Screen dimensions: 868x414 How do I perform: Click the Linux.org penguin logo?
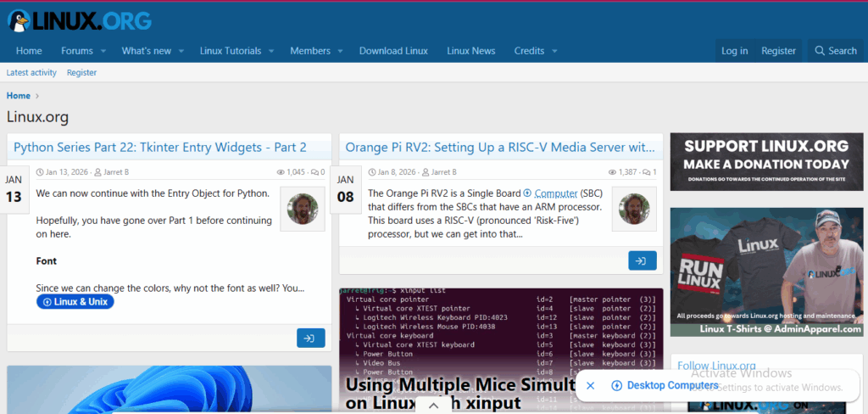(79, 20)
